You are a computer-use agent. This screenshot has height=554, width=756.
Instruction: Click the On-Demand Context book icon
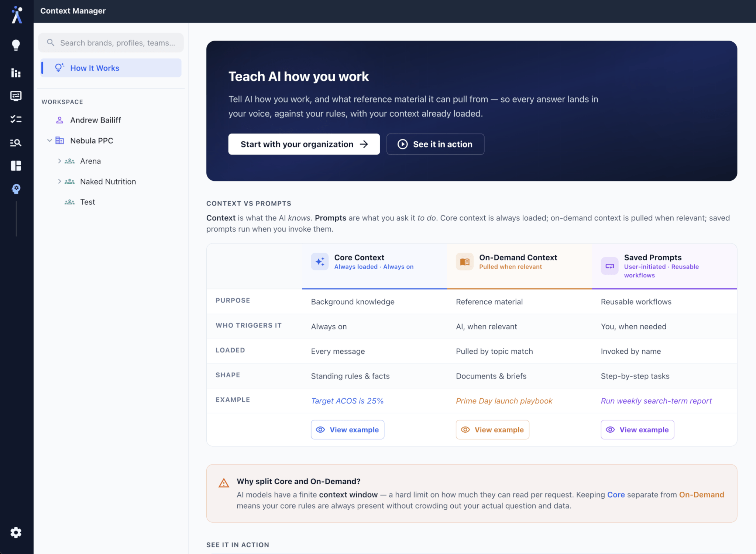(464, 262)
